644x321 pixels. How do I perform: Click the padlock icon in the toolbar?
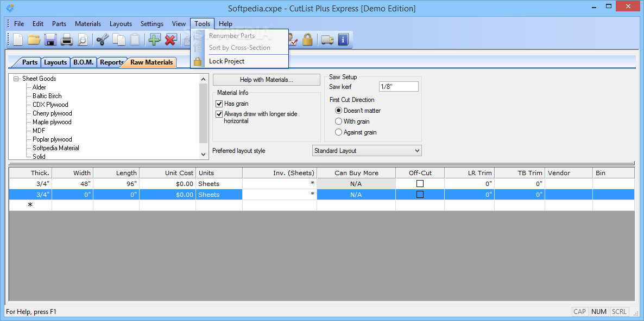pyautogui.click(x=307, y=40)
